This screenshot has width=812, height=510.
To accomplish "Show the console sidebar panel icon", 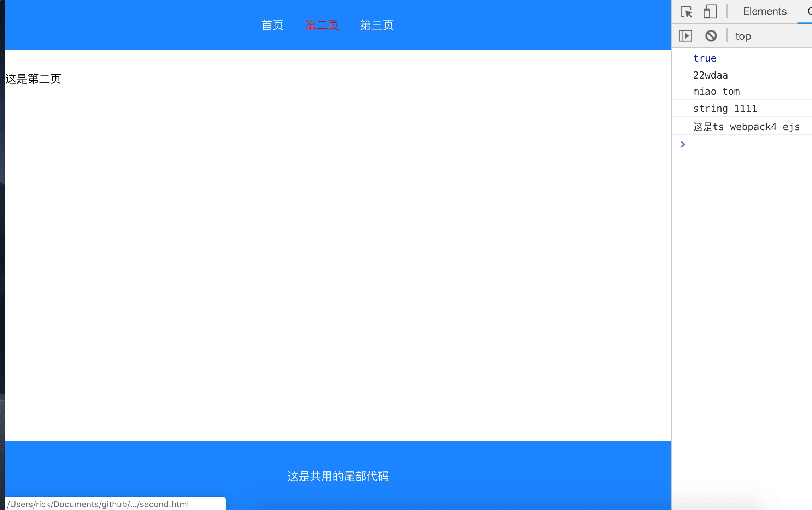I will [x=686, y=36].
